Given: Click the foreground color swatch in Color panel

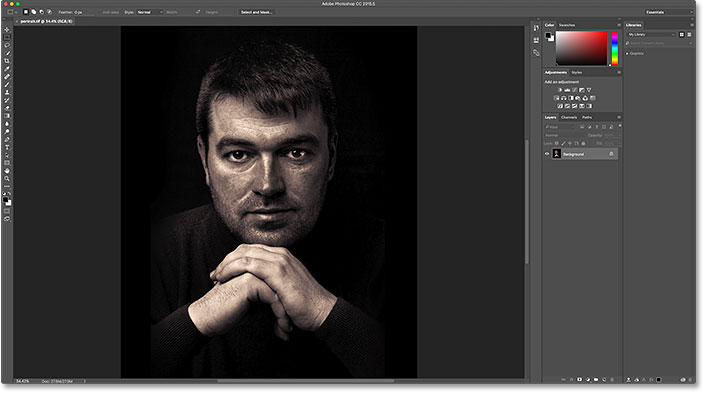Looking at the screenshot, I should [549, 36].
